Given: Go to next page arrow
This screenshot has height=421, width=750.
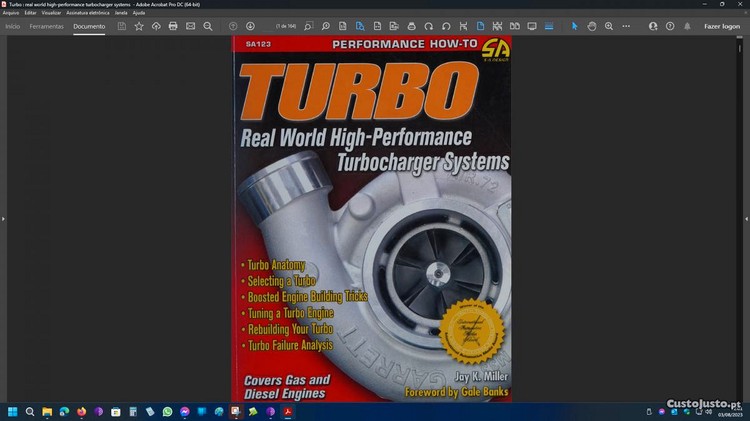Looking at the screenshot, I should (x=250, y=26).
